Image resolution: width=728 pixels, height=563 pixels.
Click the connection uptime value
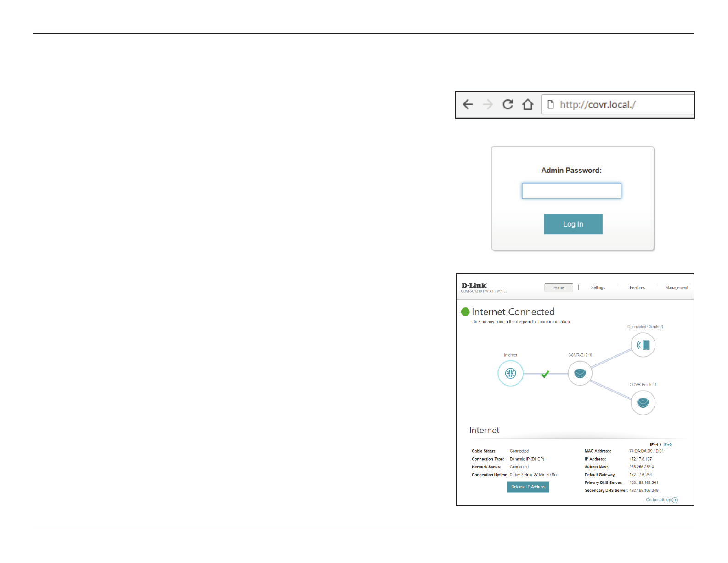[x=534, y=475]
